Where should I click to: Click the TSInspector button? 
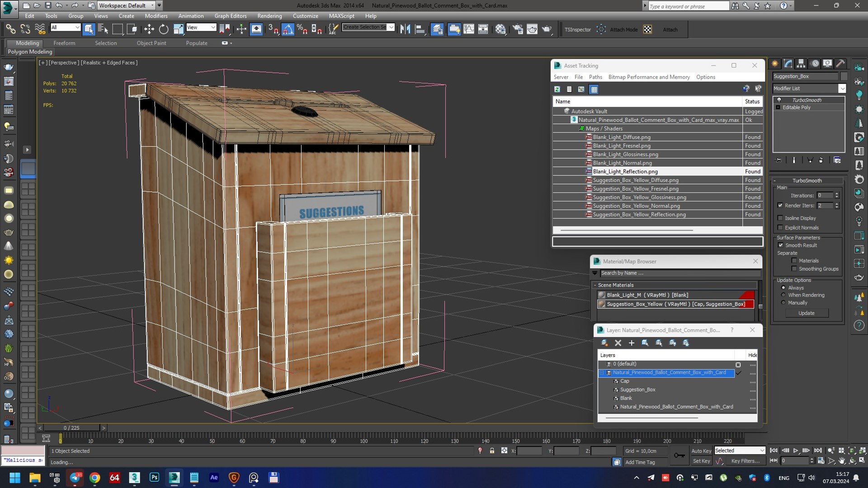coord(577,29)
